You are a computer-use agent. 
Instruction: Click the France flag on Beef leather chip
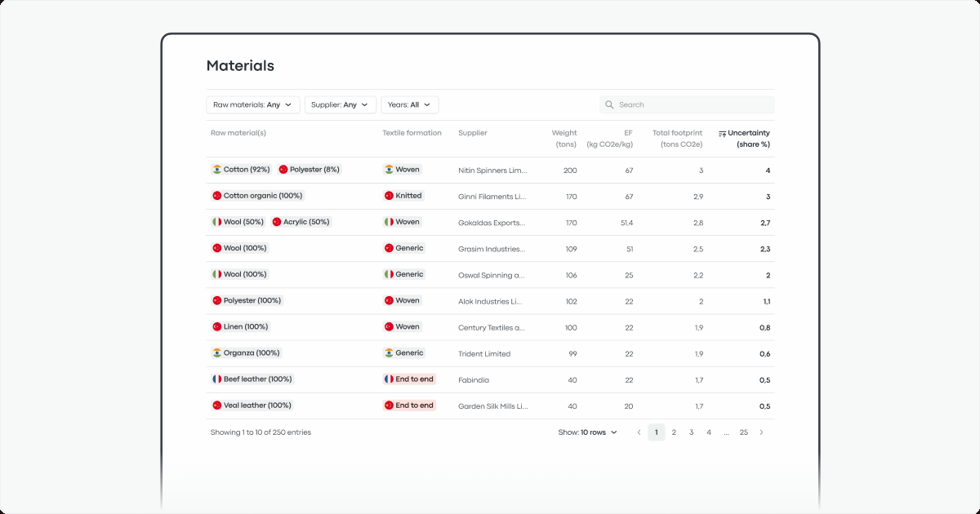coord(216,379)
